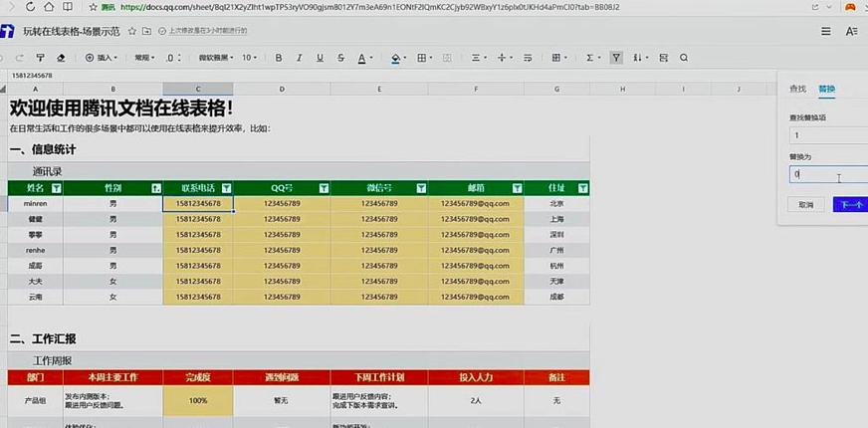Select column C header
The width and height of the screenshot is (868, 428).
(198, 89)
